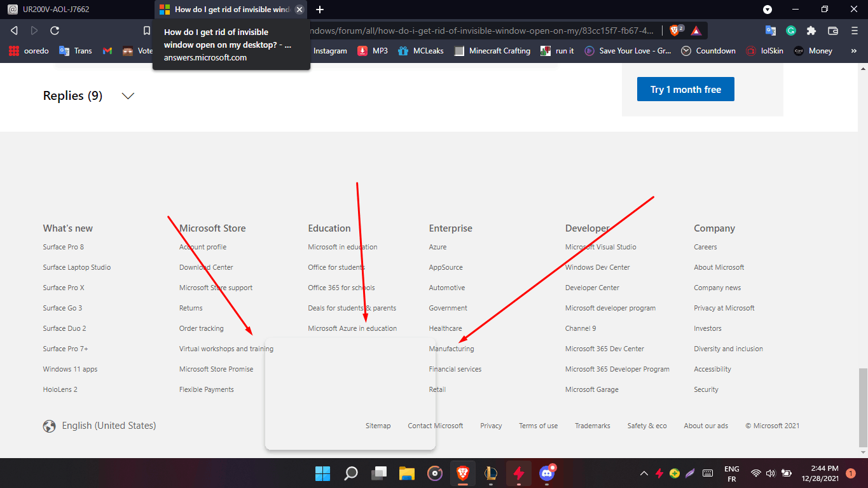Open the Surface Pro 8 link
868x488 pixels.
(x=64, y=247)
